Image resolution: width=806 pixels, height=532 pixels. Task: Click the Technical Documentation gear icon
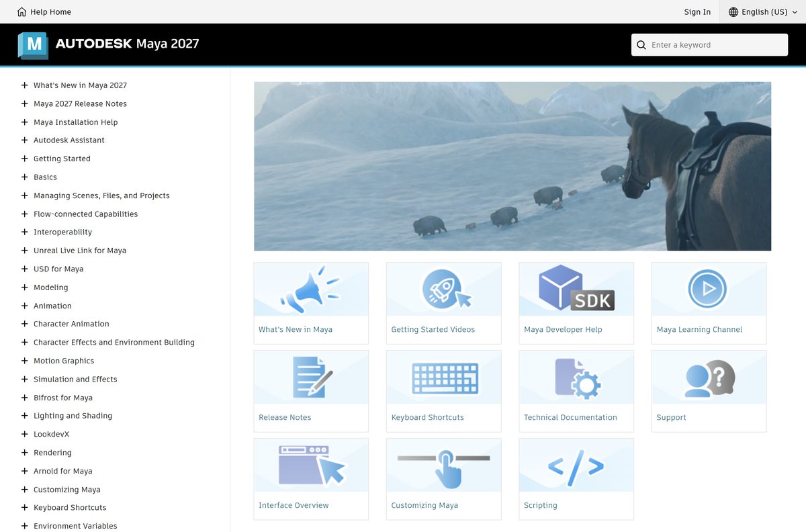pos(577,378)
